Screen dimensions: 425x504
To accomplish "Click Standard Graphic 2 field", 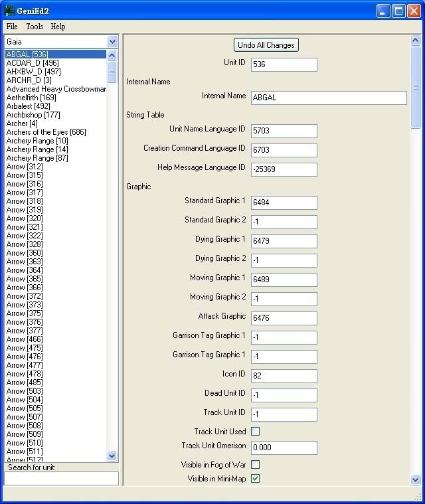I will [x=284, y=222].
